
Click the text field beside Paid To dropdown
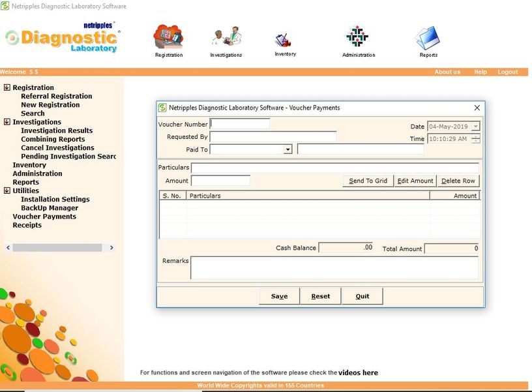pyautogui.click(x=361, y=149)
